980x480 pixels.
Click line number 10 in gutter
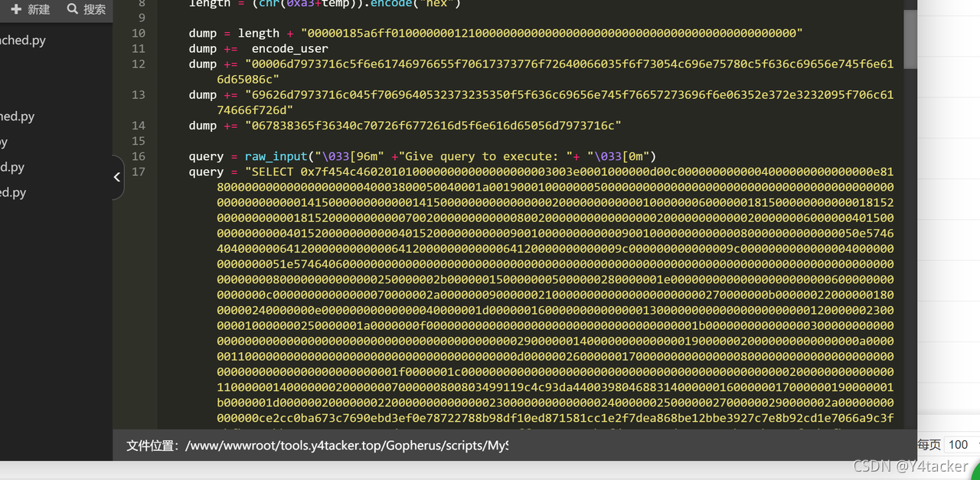click(138, 33)
